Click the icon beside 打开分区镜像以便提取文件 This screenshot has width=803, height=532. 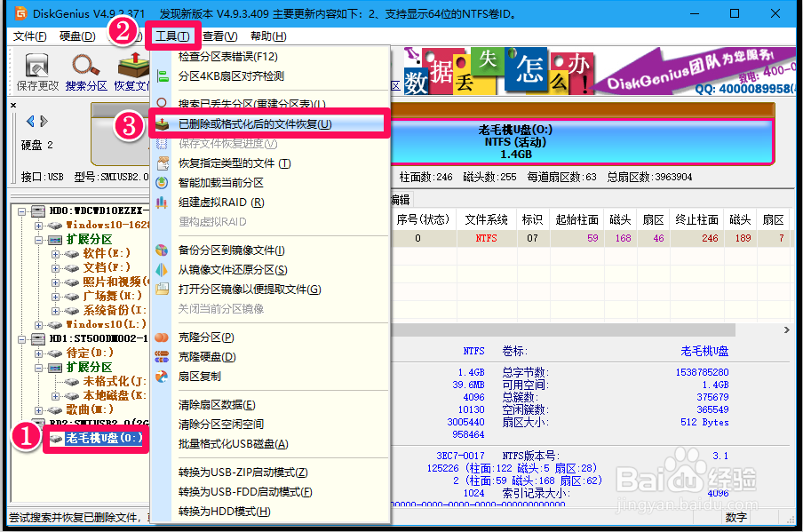[x=162, y=290]
